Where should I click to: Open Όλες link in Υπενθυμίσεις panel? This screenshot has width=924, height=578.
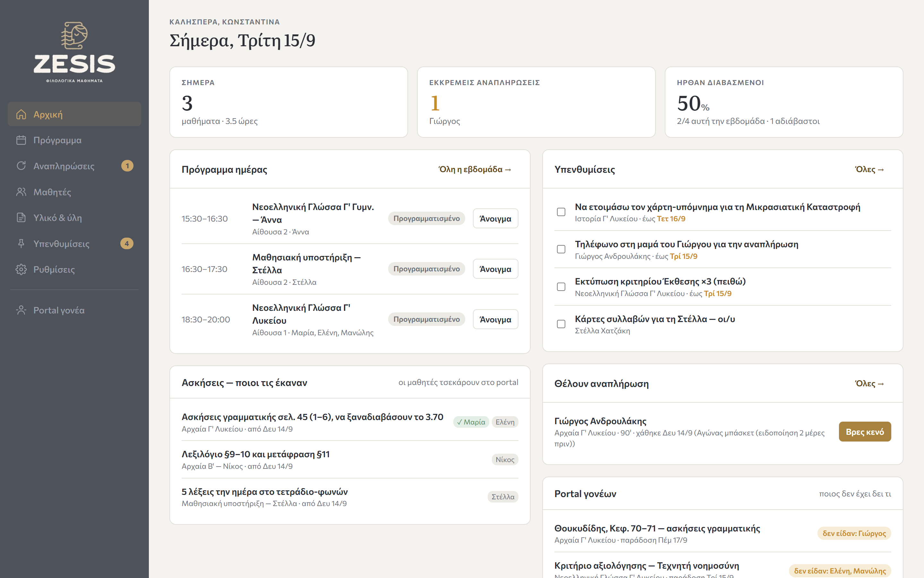(x=869, y=169)
